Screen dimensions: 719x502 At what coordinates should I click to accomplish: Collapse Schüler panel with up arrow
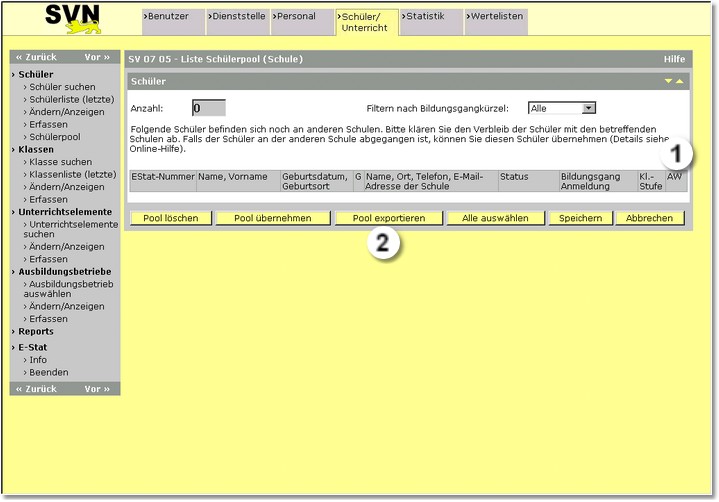click(680, 81)
